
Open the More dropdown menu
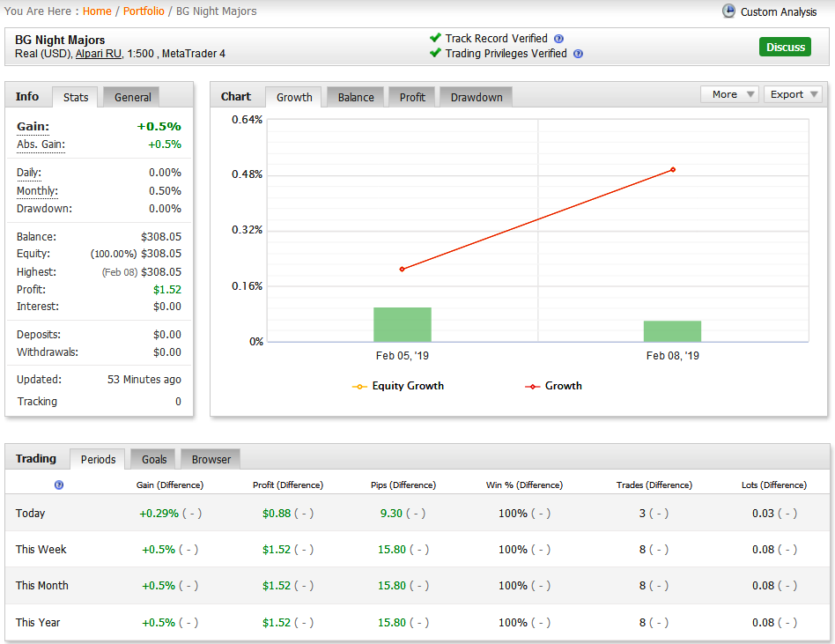pyautogui.click(x=729, y=94)
